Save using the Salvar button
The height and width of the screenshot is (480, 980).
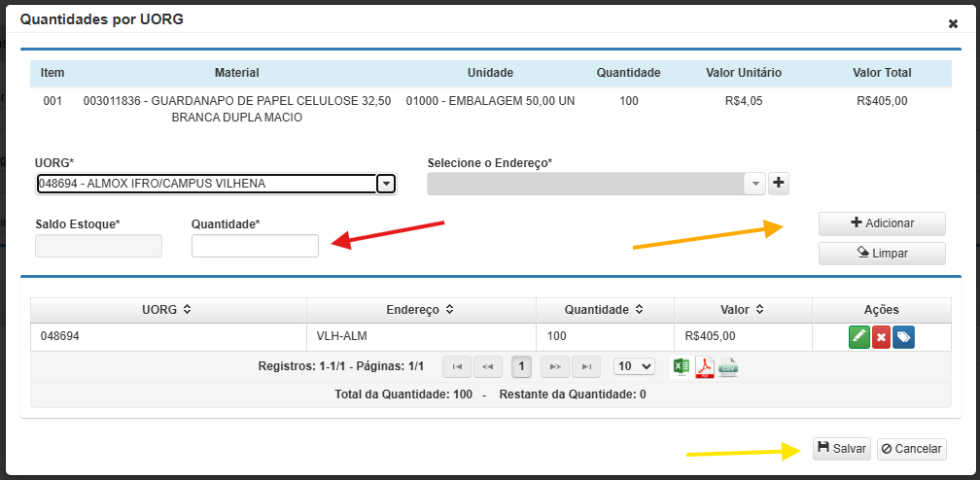coord(842,448)
